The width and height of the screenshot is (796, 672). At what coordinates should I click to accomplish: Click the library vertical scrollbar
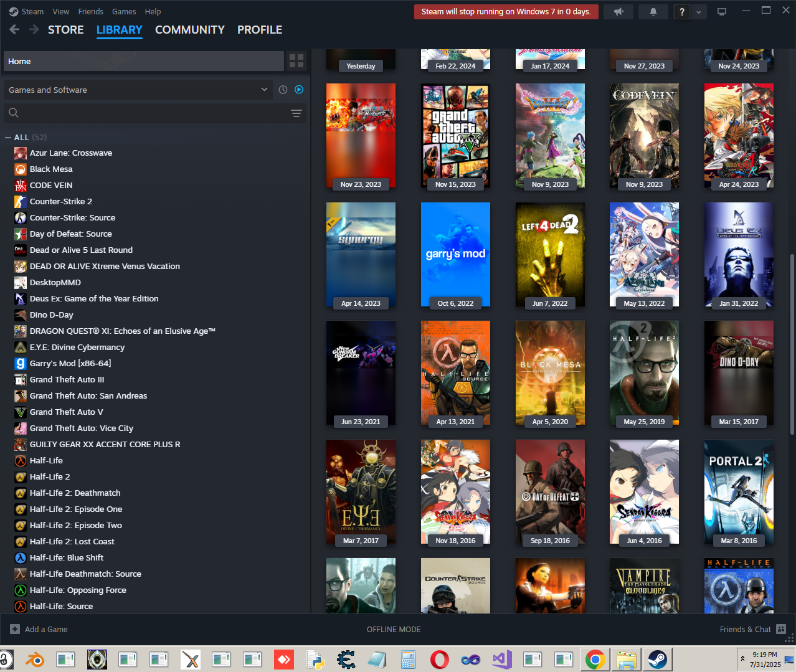(792, 343)
